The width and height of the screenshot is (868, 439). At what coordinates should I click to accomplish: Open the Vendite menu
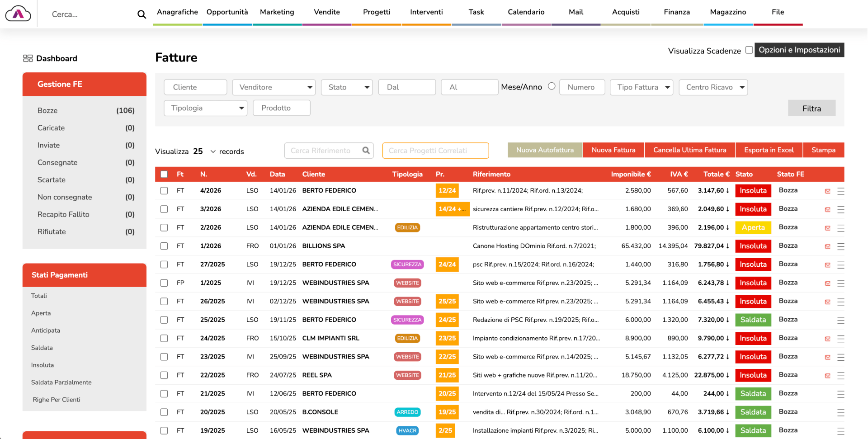pyautogui.click(x=326, y=12)
